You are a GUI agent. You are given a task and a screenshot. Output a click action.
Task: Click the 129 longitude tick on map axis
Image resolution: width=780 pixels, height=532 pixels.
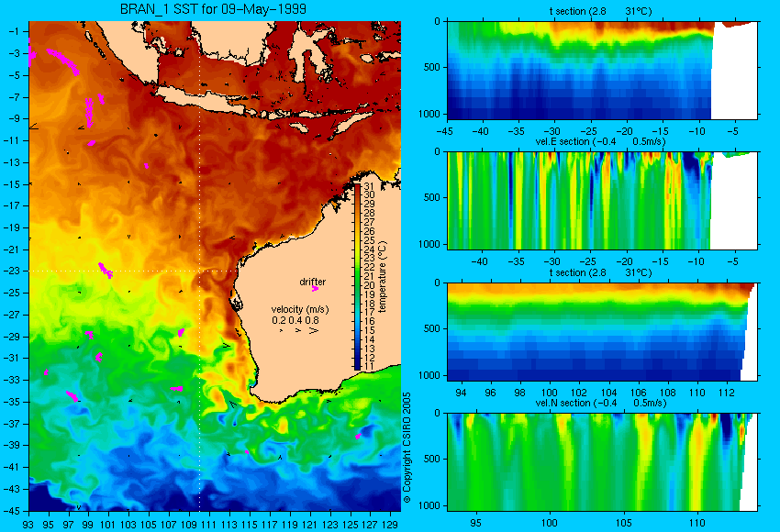389,524
